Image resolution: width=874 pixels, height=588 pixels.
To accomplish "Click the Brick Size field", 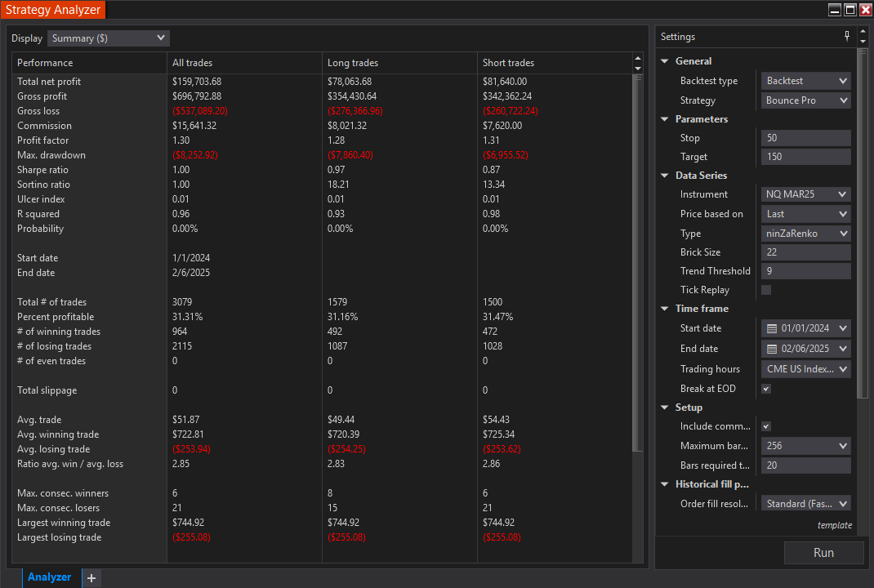I will click(805, 252).
